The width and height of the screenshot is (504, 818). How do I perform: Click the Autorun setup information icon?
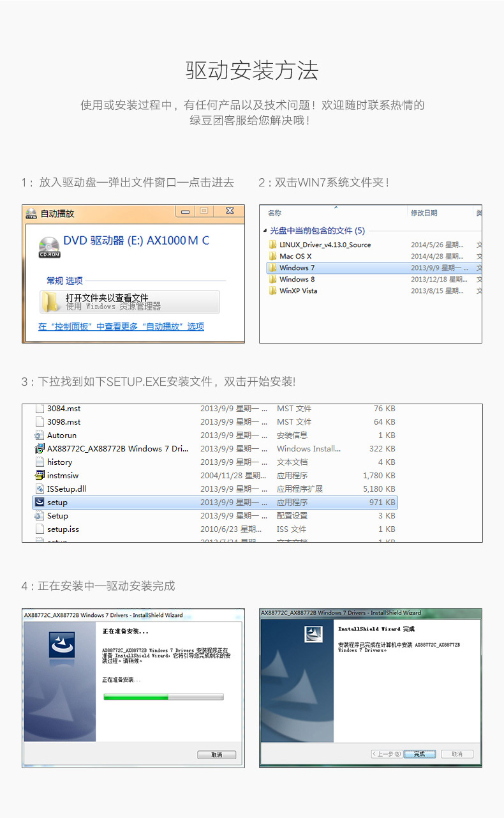pos(40,435)
